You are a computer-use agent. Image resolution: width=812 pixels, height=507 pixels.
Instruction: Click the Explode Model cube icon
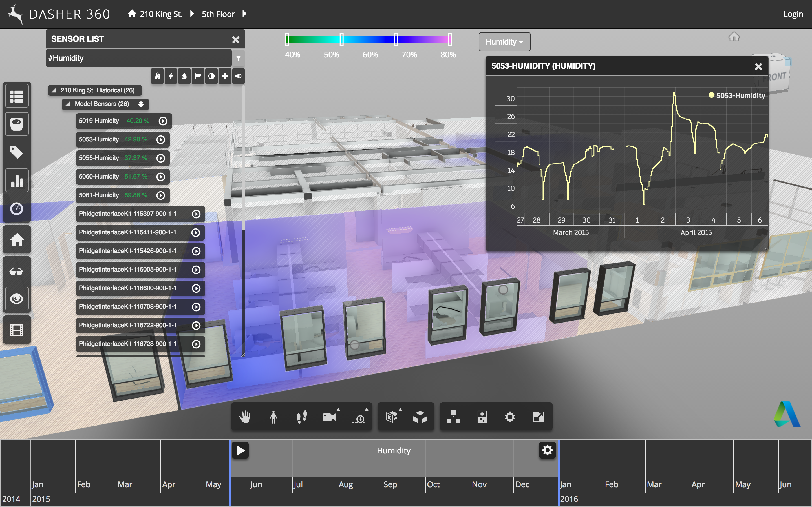click(420, 417)
